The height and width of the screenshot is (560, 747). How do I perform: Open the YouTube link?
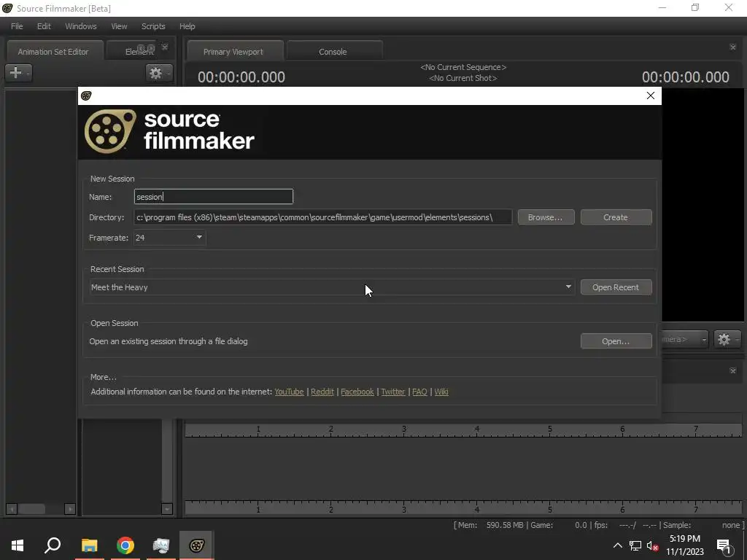[289, 392]
